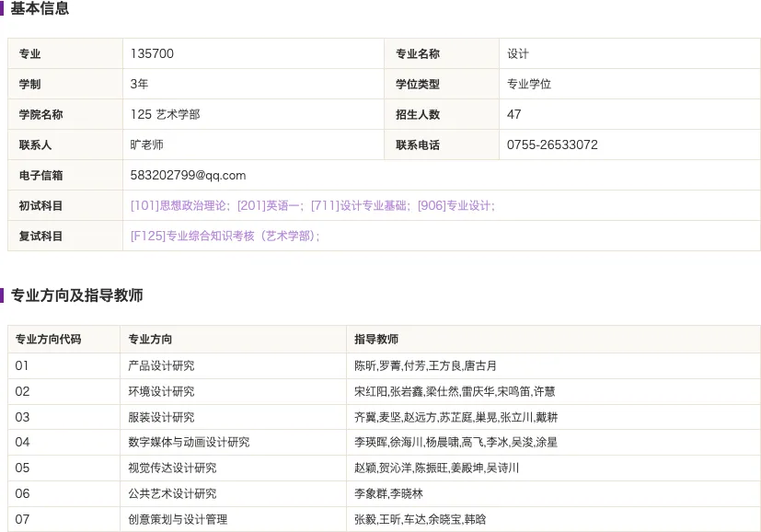The height and width of the screenshot is (532, 761).
Task: Click the 专业 field label
Action: [29, 54]
